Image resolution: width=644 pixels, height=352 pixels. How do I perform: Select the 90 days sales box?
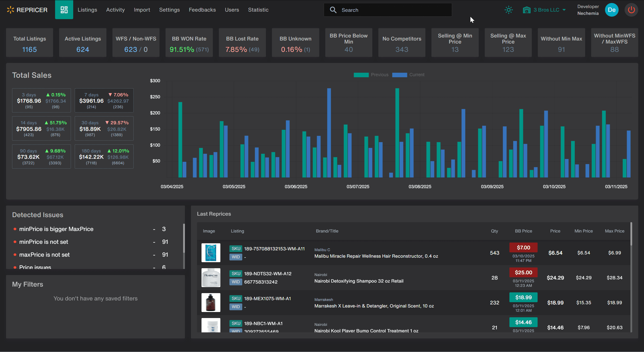coord(42,157)
